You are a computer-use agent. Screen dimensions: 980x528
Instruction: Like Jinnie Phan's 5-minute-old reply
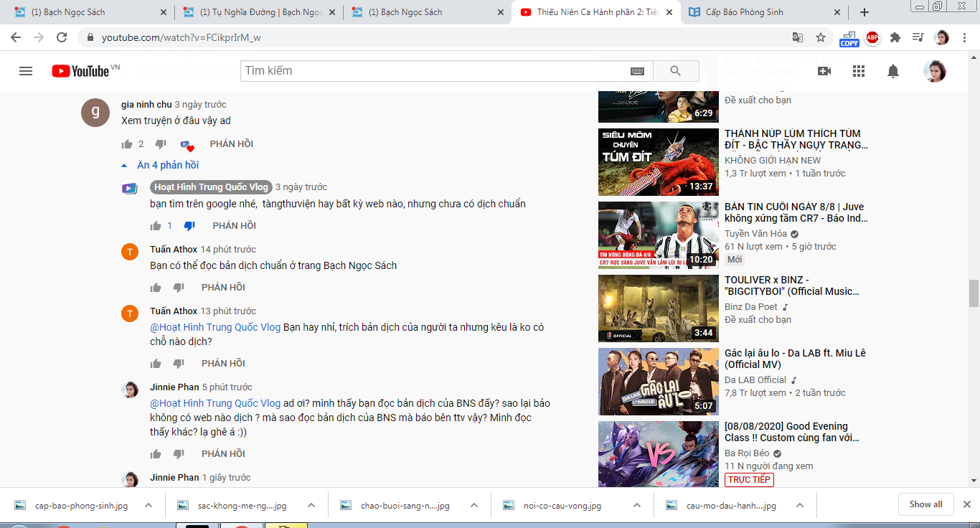[156, 454]
